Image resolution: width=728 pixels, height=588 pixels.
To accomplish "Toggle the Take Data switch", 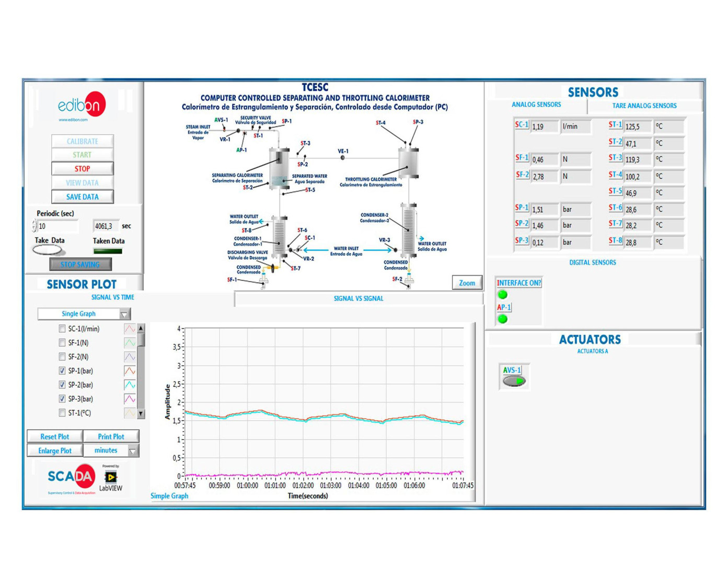I will coord(48,250).
